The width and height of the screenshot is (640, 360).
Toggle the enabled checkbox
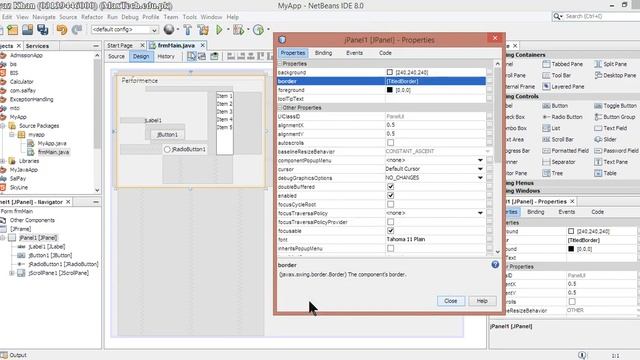point(391,196)
